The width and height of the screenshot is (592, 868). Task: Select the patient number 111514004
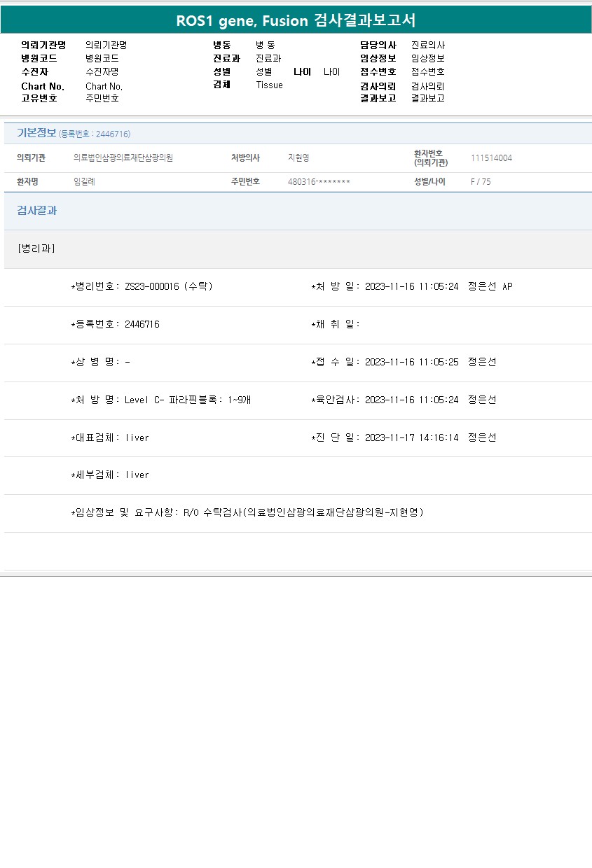pos(491,157)
